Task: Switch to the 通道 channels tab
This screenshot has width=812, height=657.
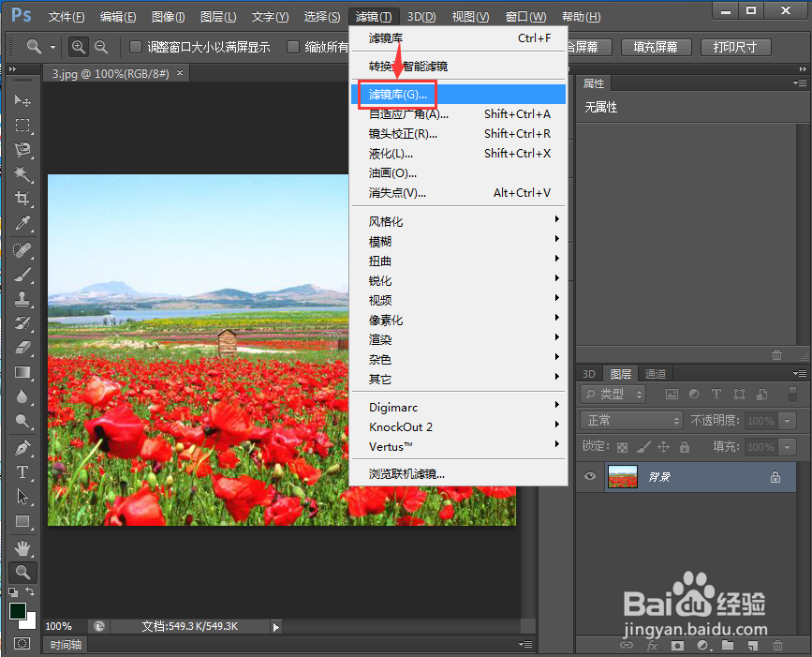Action: pos(655,373)
